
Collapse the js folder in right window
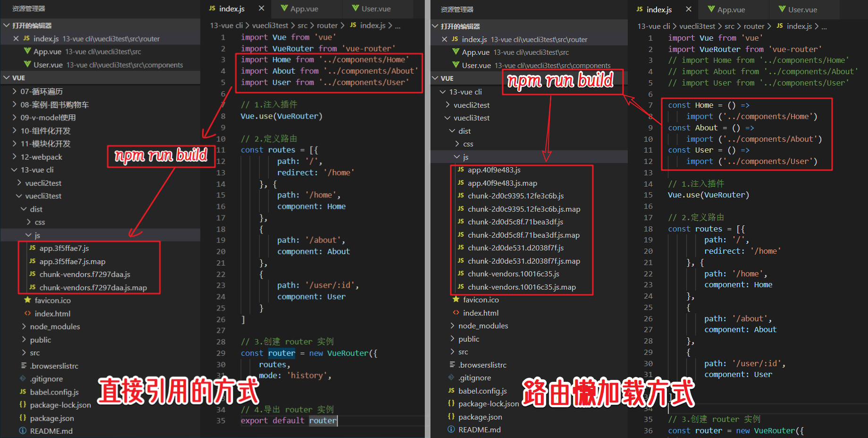point(457,157)
